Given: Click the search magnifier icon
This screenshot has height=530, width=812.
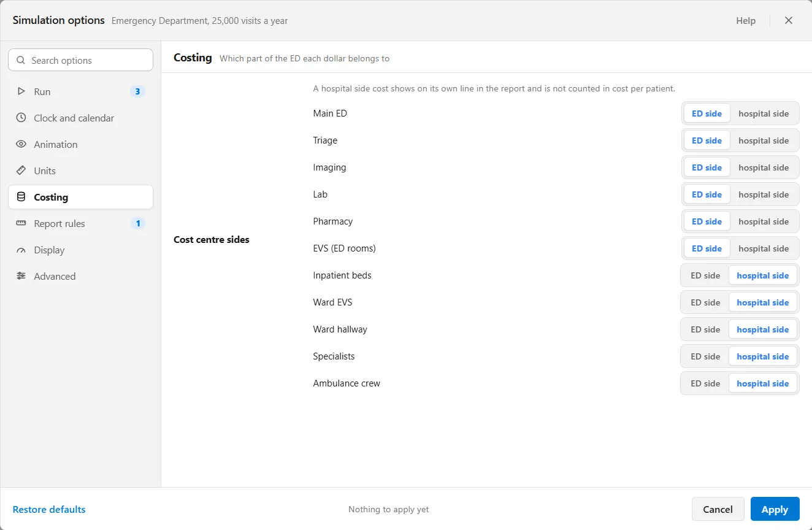Looking at the screenshot, I should [x=21, y=60].
